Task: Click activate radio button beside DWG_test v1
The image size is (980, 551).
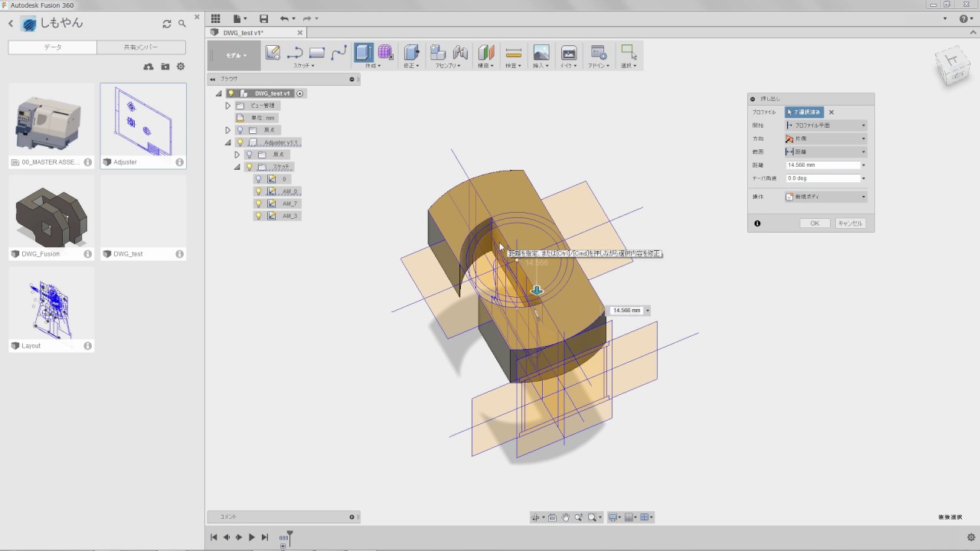Action: click(x=300, y=93)
